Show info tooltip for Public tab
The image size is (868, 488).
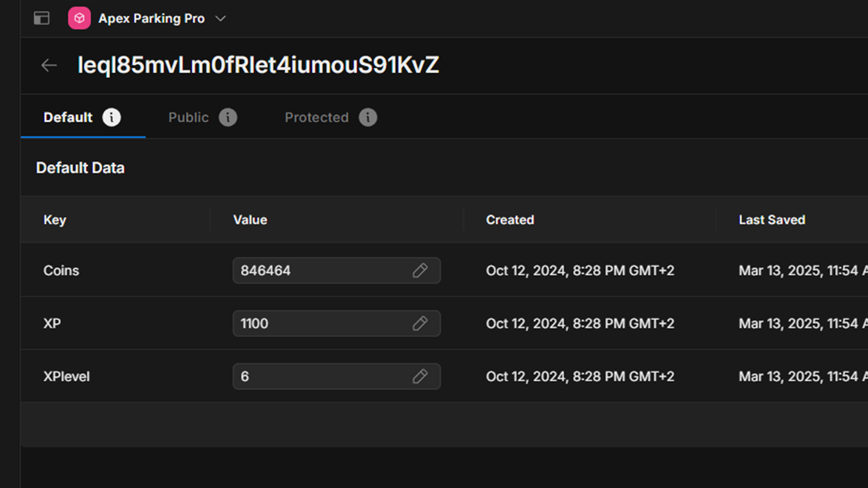tap(228, 117)
